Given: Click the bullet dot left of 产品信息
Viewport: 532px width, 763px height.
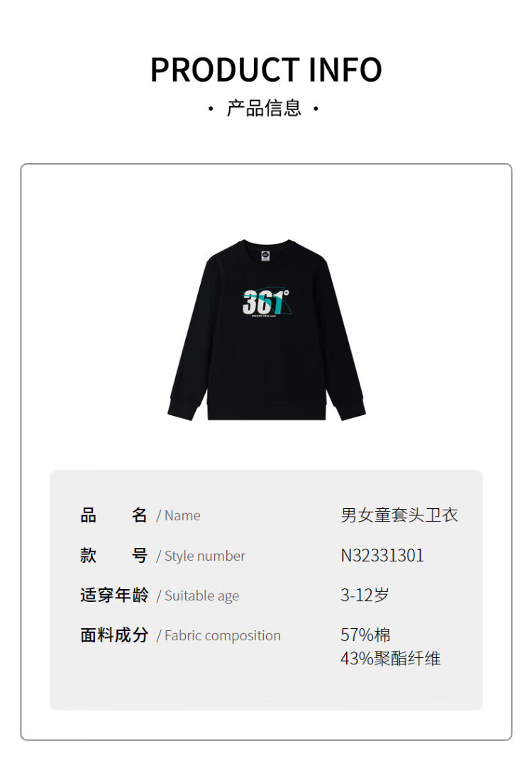Looking at the screenshot, I should (211, 109).
